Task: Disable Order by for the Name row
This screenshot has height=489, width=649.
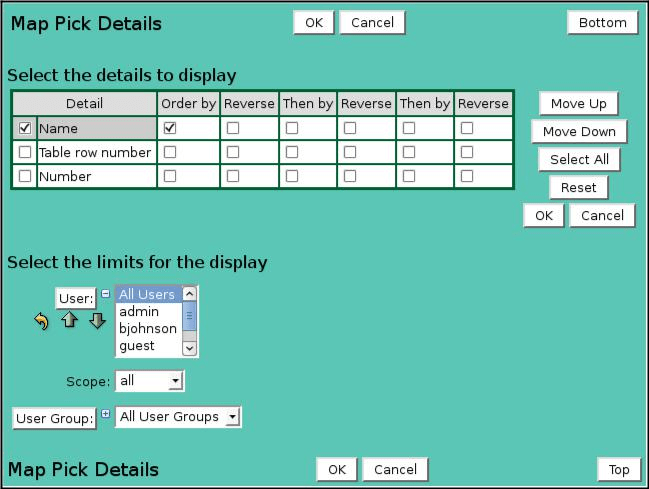Action: [x=170, y=128]
